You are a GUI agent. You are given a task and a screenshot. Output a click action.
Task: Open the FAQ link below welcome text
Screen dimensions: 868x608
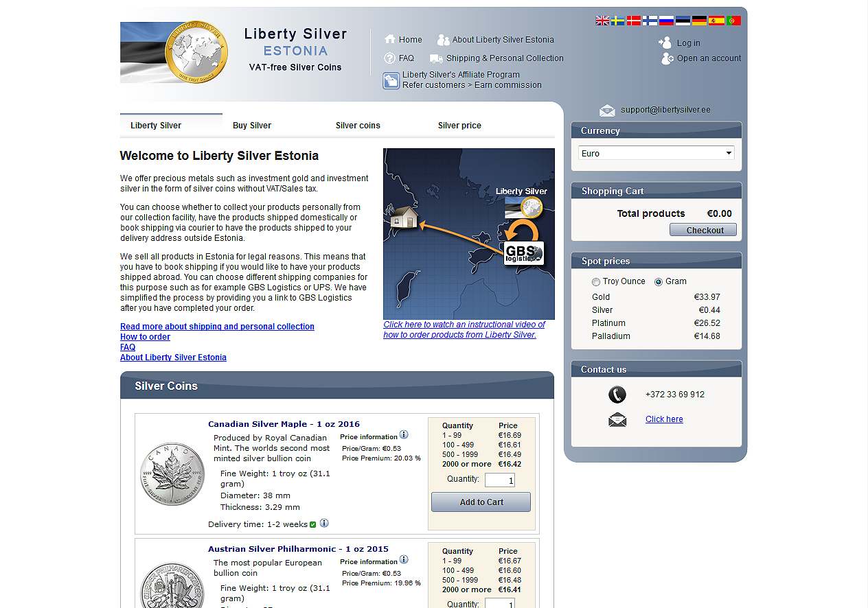point(128,347)
